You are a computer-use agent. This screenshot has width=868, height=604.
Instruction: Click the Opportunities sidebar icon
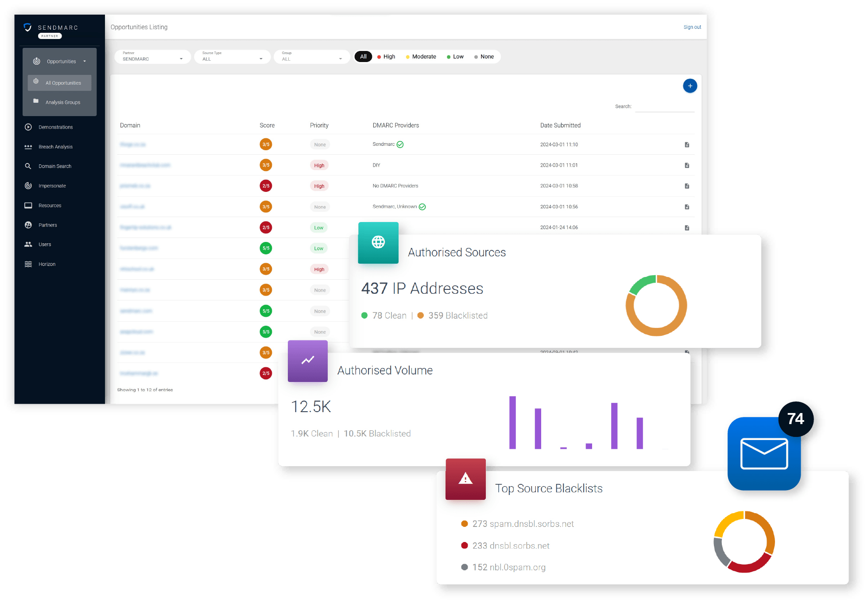tap(36, 61)
